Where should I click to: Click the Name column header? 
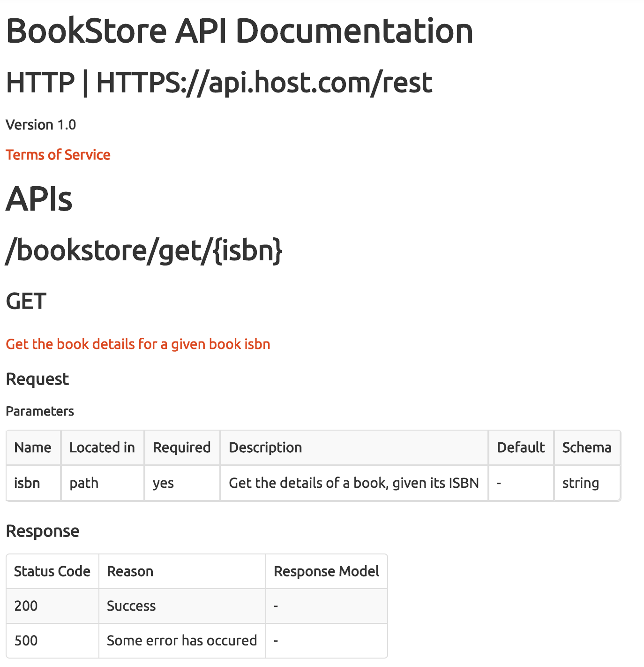click(x=33, y=447)
